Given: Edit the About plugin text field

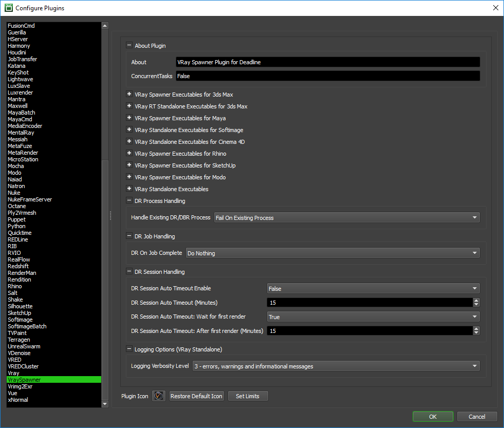Looking at the screenshot, I should coord(328,62).
